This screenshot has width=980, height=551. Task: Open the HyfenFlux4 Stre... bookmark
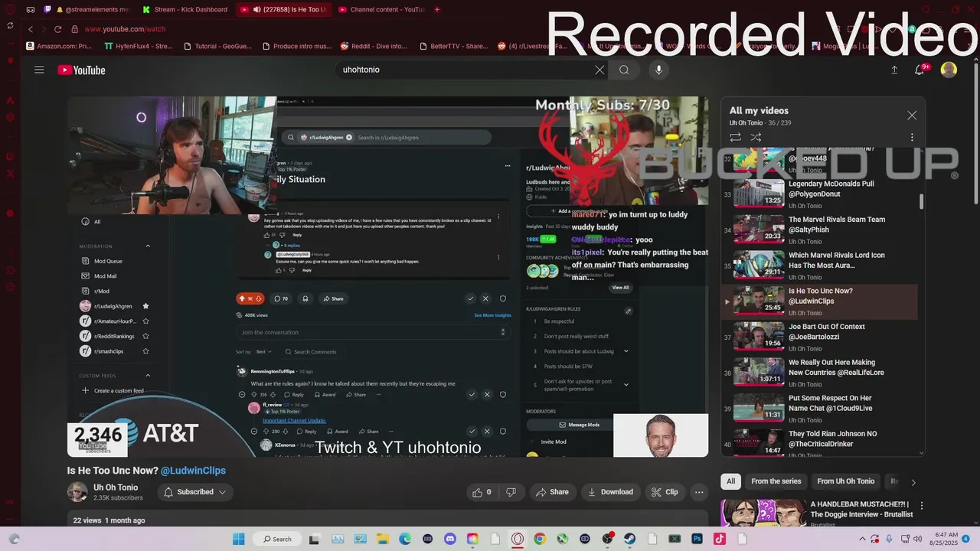pos(139,46)
